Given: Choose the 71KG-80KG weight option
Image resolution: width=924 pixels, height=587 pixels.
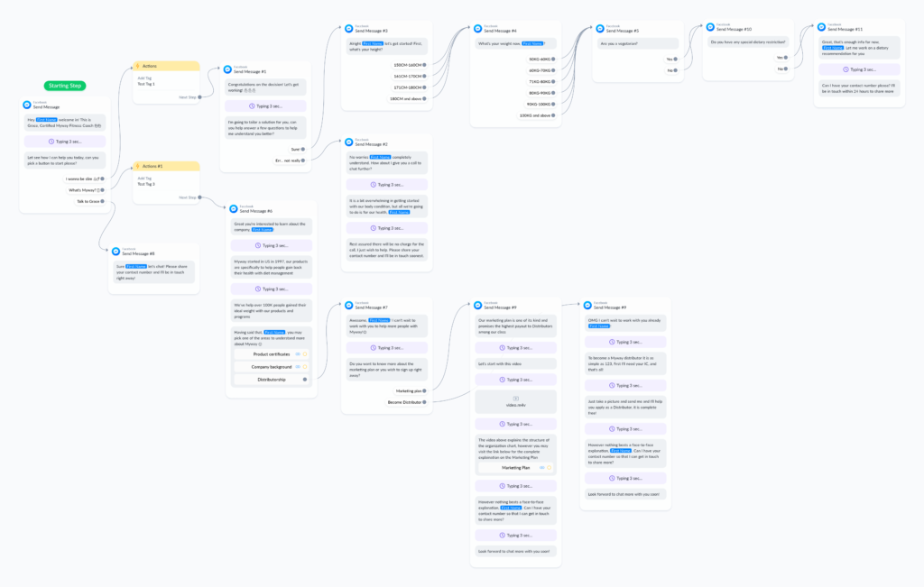Looking at the screenshot, I should click(541, 82).
